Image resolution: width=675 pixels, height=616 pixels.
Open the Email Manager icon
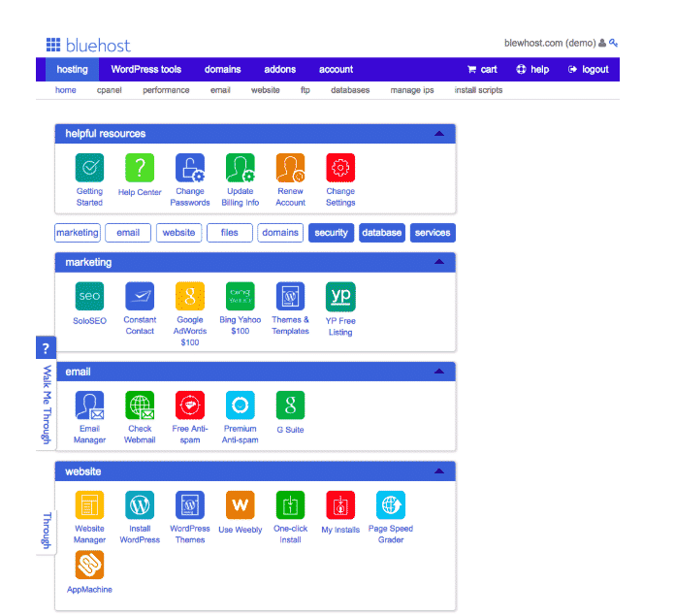[x=89, y=405]
